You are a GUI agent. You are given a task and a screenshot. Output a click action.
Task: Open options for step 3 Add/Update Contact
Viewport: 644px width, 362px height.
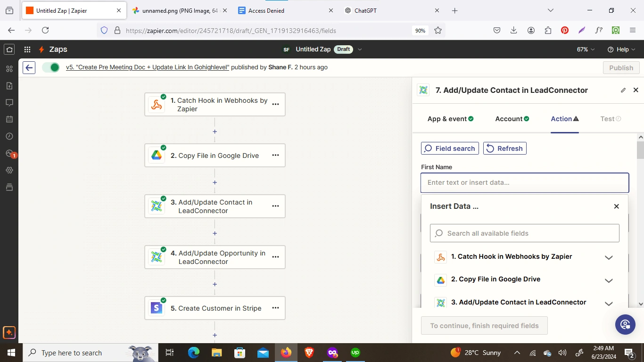pos(276,206)
